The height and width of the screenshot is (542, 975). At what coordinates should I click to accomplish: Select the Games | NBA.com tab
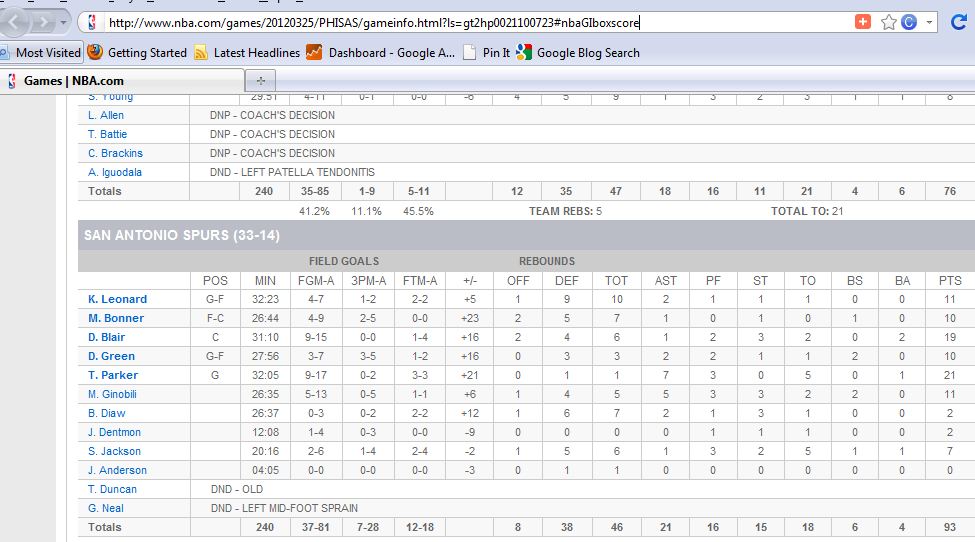122,81
